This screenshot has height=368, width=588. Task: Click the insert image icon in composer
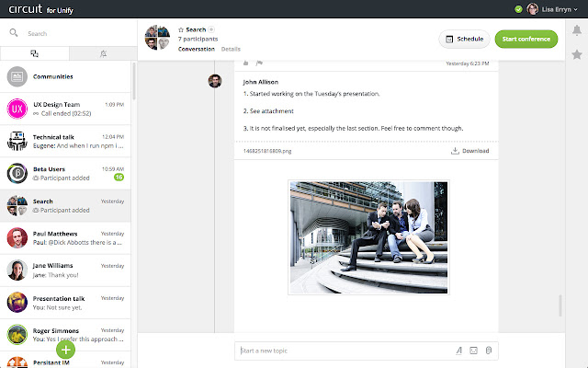pyautogui.click(x=473, y=351)
